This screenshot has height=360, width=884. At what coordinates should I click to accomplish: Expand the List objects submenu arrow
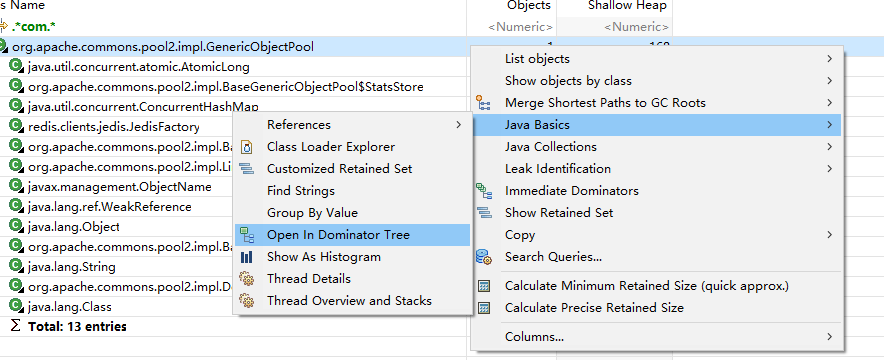(x=829, y=59)
